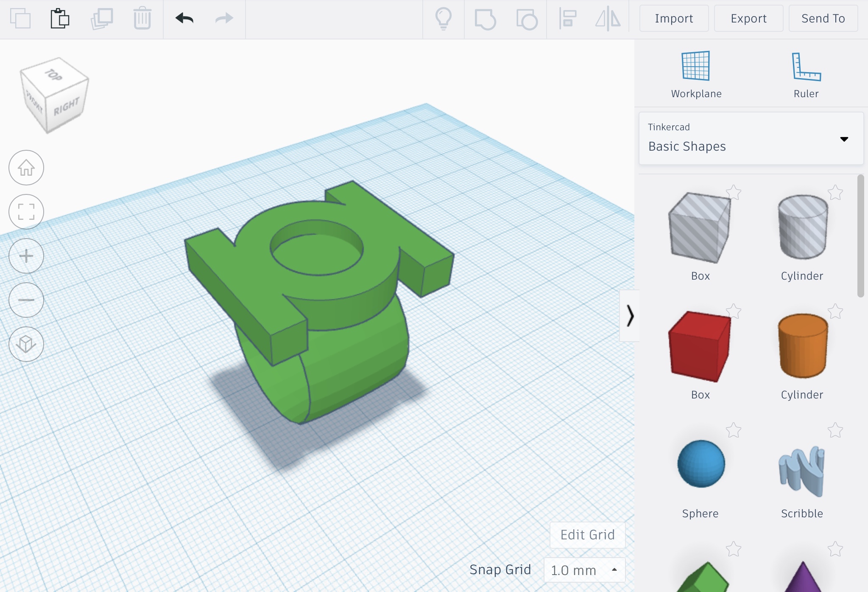Favorite the hole Box with star
Screen dimensions: 868x592
pyautogui.click(x=733, y=193)
